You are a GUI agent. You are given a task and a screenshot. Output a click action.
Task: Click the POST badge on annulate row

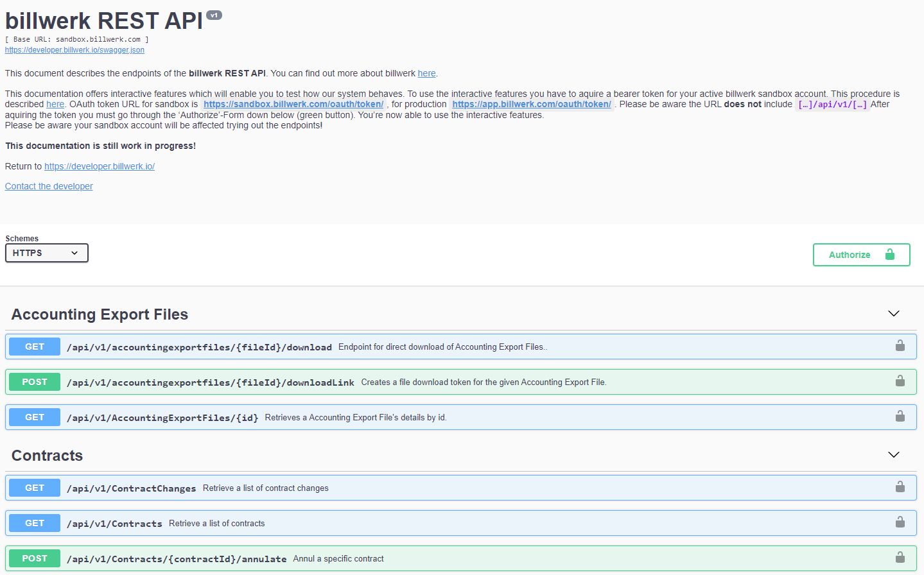tap(35, 558)
